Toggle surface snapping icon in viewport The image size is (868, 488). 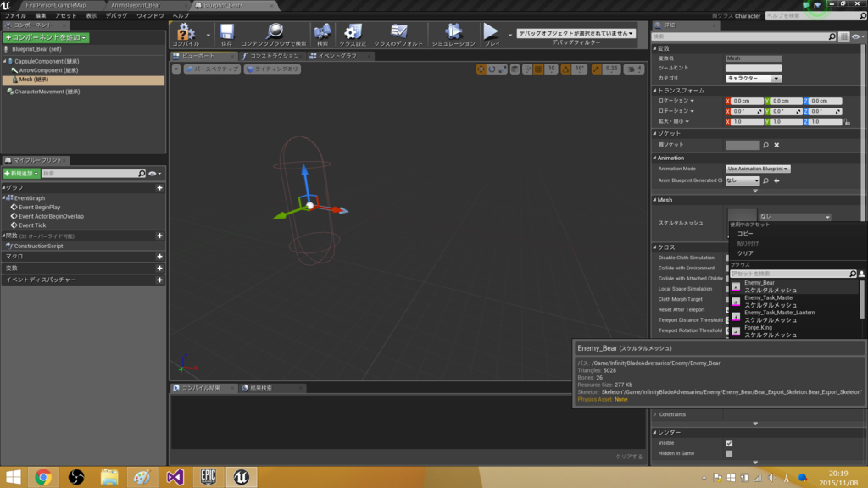(x=527, y=69)
